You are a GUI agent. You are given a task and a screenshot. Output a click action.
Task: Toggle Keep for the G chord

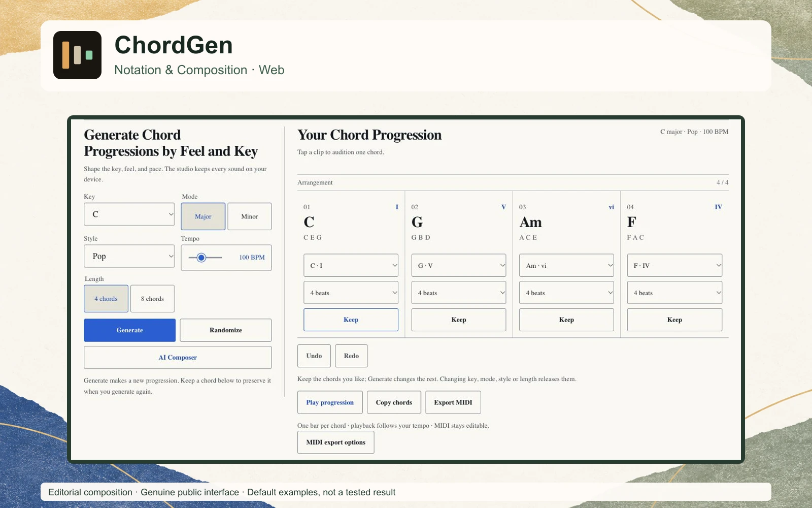pos(459,320)
